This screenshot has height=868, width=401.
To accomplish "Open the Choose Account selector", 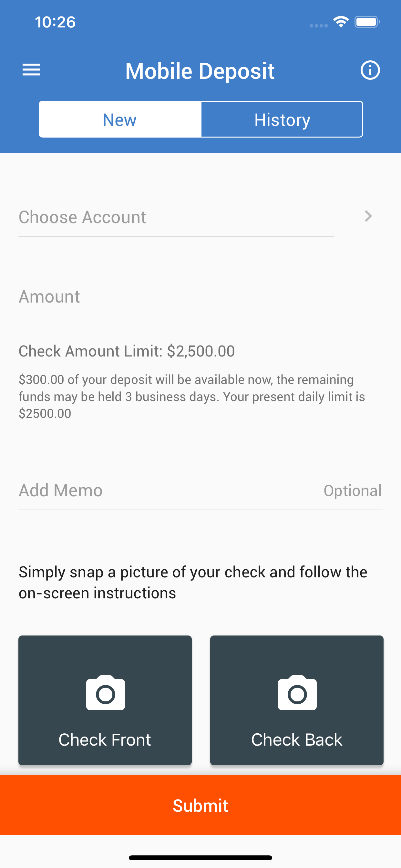I will point(176,217).
